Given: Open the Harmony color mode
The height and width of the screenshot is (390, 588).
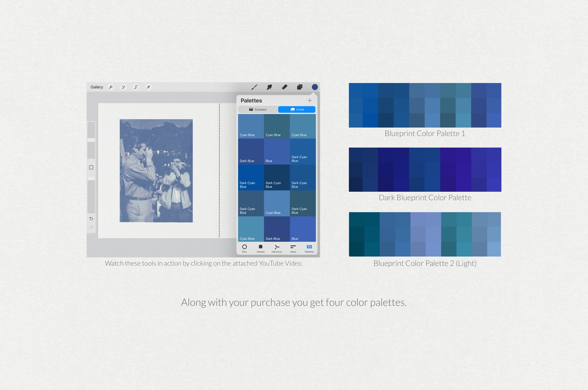Looking at the screenshot, I should (x=277, y=248).
